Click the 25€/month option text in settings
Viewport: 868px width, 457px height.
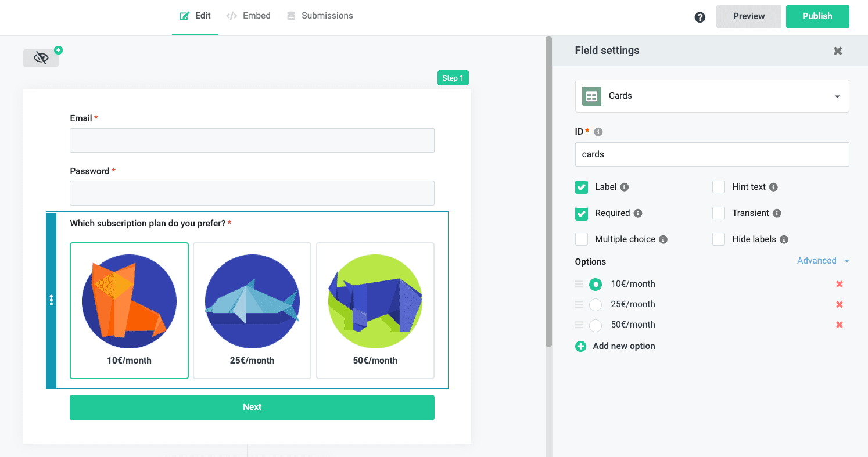[633, 304]
